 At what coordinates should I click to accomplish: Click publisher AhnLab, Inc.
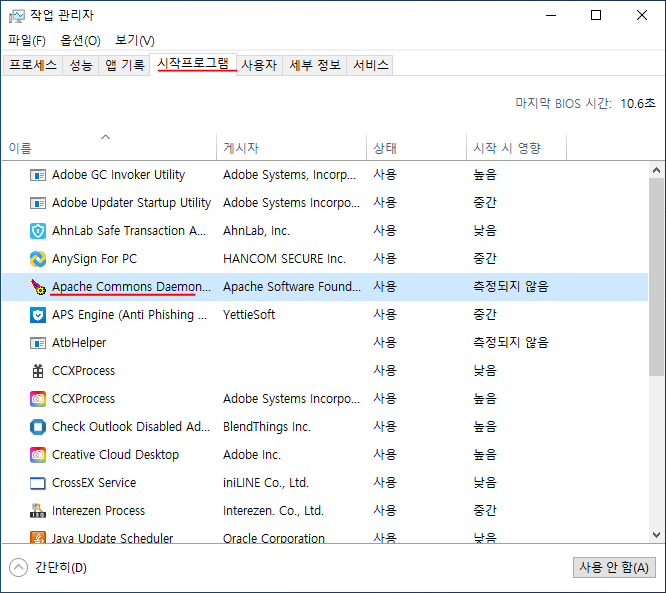(257, 231)
